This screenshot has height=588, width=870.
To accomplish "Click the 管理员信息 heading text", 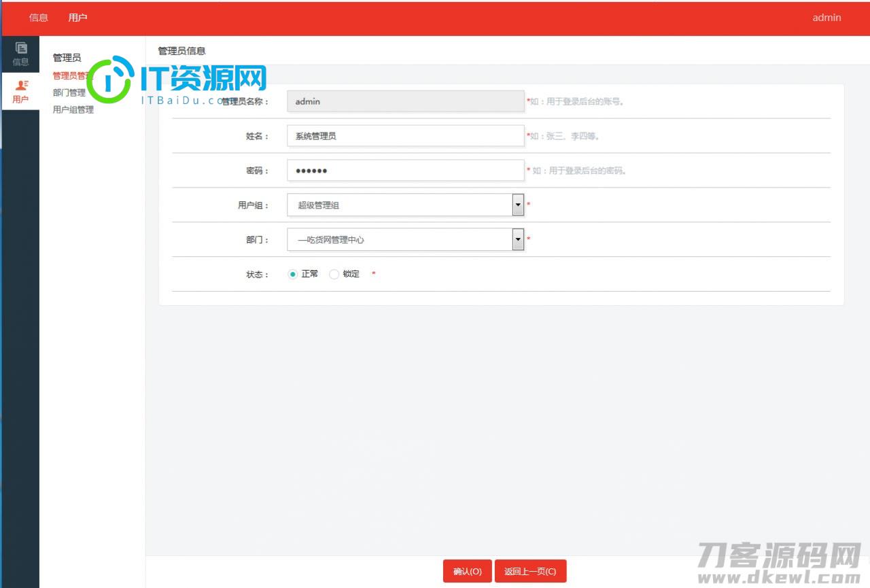I will coord(181,51).
